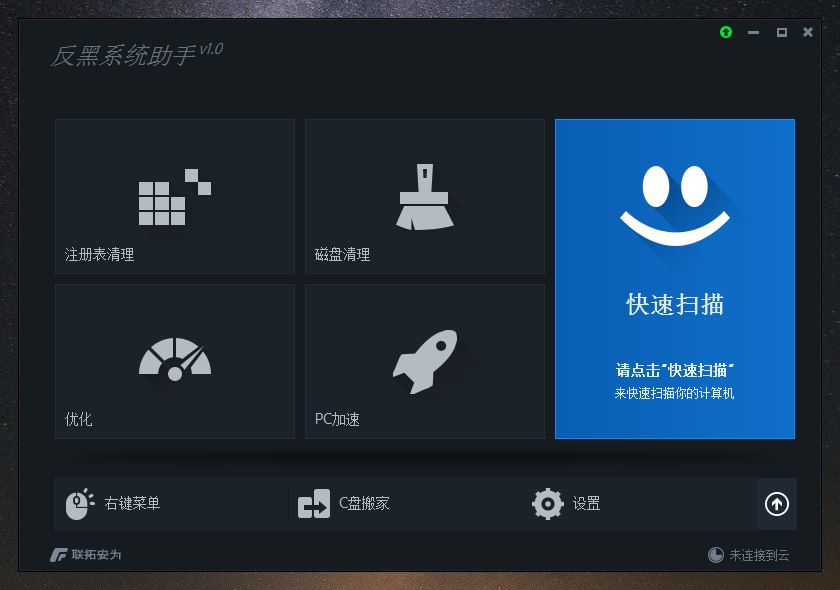This screenshot has width=840, height=590.
Task: Open 设置 from the bottom bar
Action: [x=587, y=504]
